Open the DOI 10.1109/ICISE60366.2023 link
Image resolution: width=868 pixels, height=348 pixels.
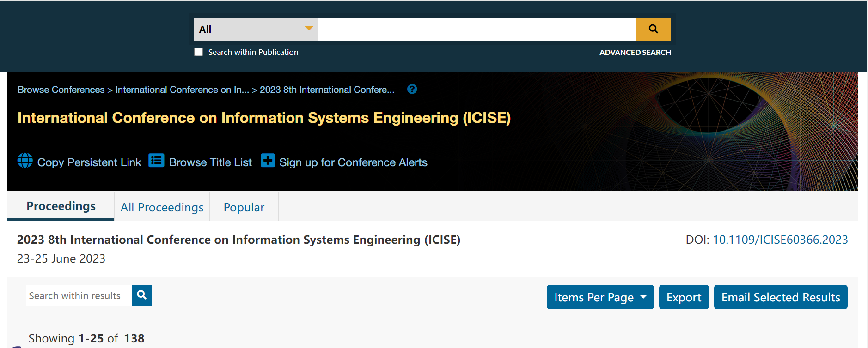[x=780, y=240]
